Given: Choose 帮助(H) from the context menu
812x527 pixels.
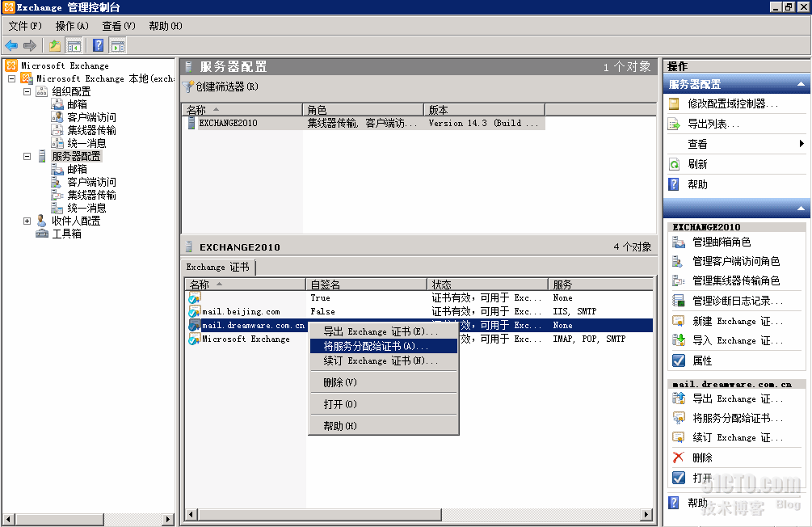Looking at the screenshot, I should (384, 426).
